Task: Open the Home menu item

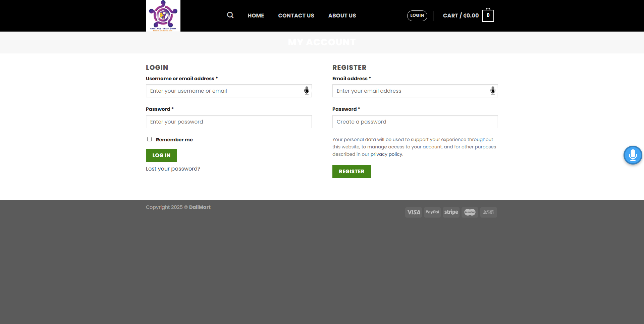Action: (256, 15)
